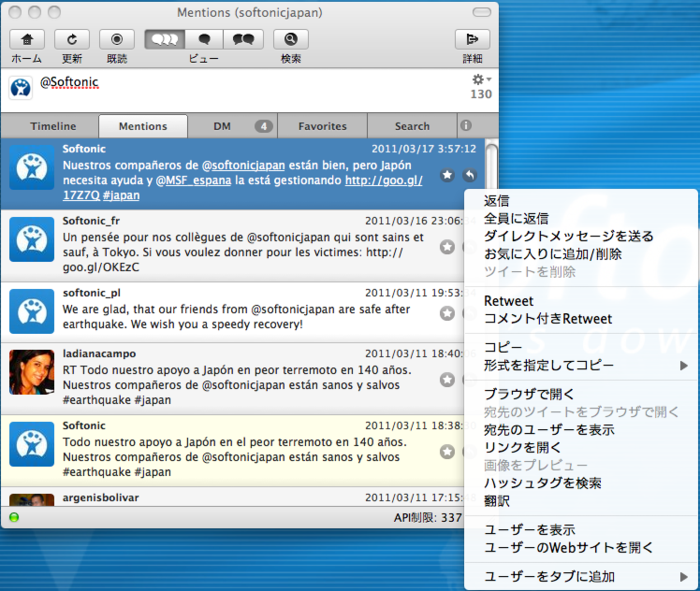Click Softonic_fr avatar image

click(32, 240)
